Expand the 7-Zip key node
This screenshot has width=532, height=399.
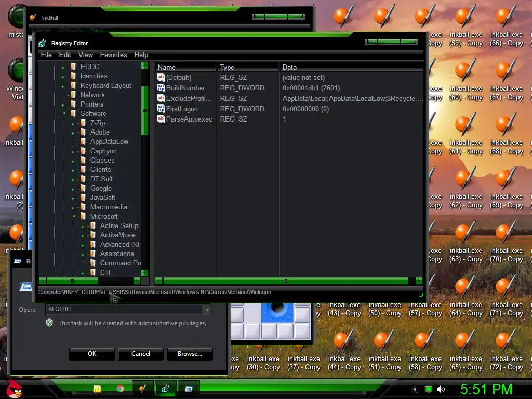(73, 124)
